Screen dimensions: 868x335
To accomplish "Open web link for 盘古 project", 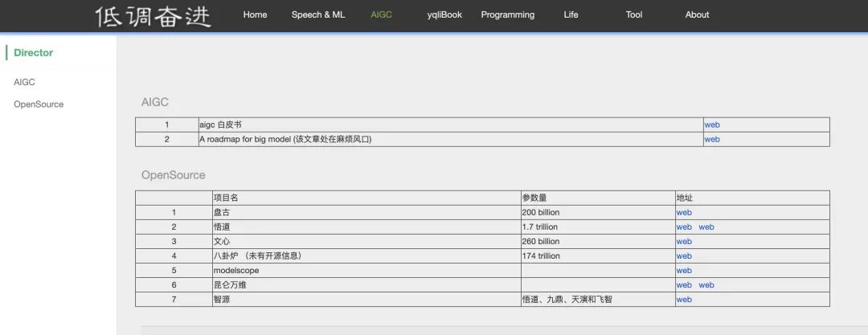I will click(x=684, y=212).
